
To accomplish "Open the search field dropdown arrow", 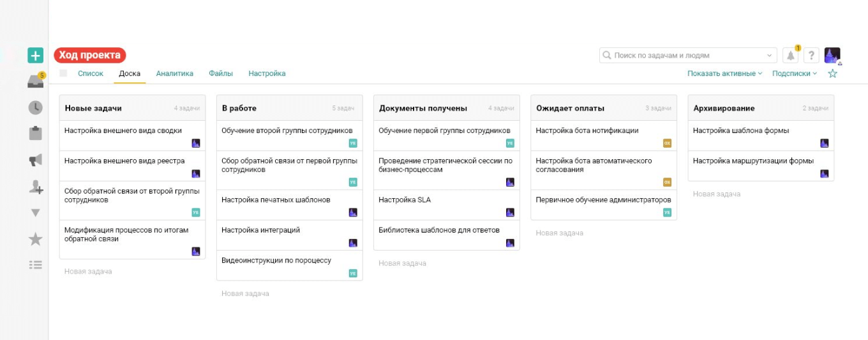I will [x=770, y=56].
